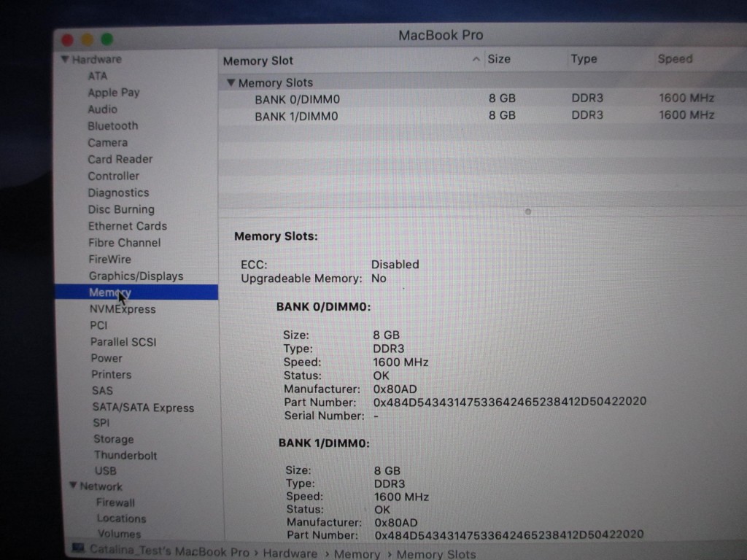Open the Controller entry
Viewport: 747px width, 560px height.
113,176
